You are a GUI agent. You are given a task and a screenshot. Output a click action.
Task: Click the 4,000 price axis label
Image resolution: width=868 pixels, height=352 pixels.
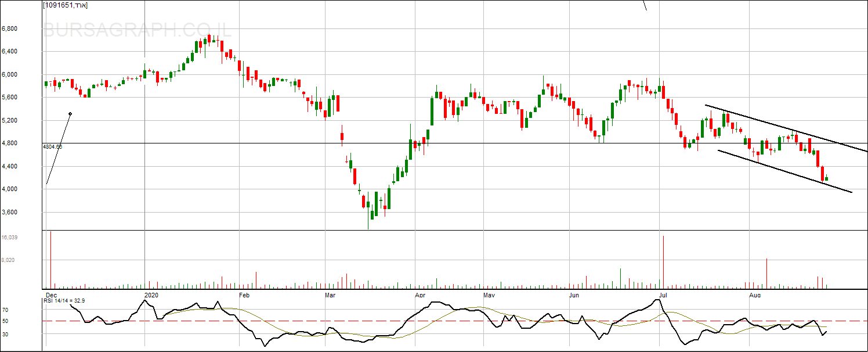coord(9,189)
